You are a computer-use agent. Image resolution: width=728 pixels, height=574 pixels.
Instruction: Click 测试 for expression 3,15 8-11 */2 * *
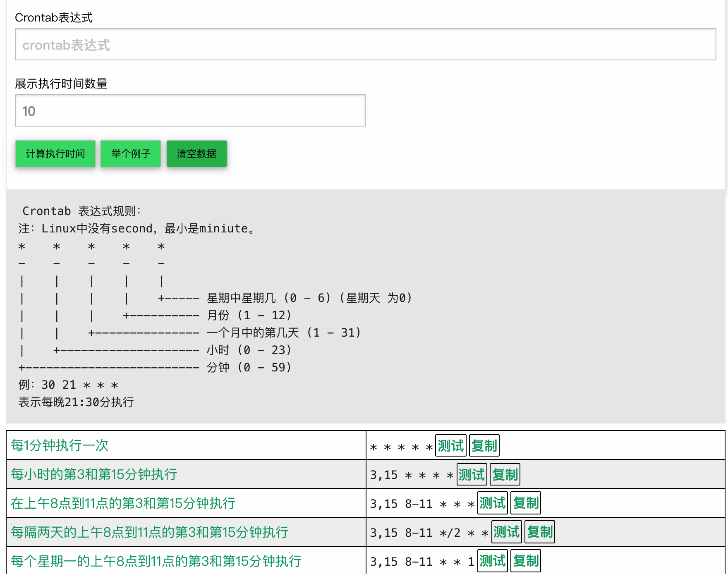(506, 532)
